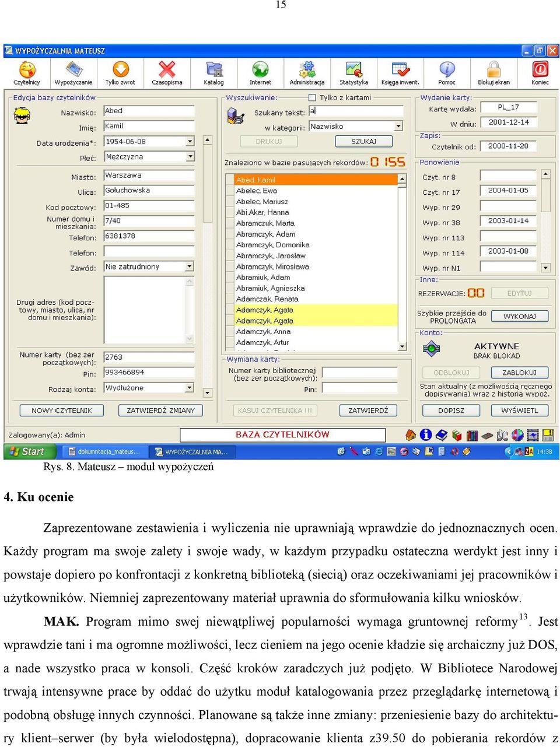Open Czasopisma from the toolbar
The width and height of the screenshot is (560, 747).
(167, 73)
